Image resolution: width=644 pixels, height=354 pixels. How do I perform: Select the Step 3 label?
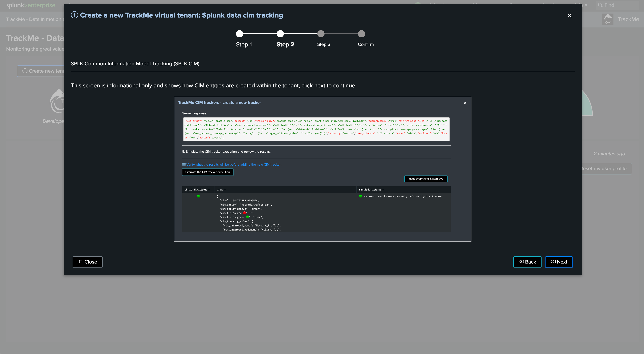pyautogui.click(x=323, y=44)
